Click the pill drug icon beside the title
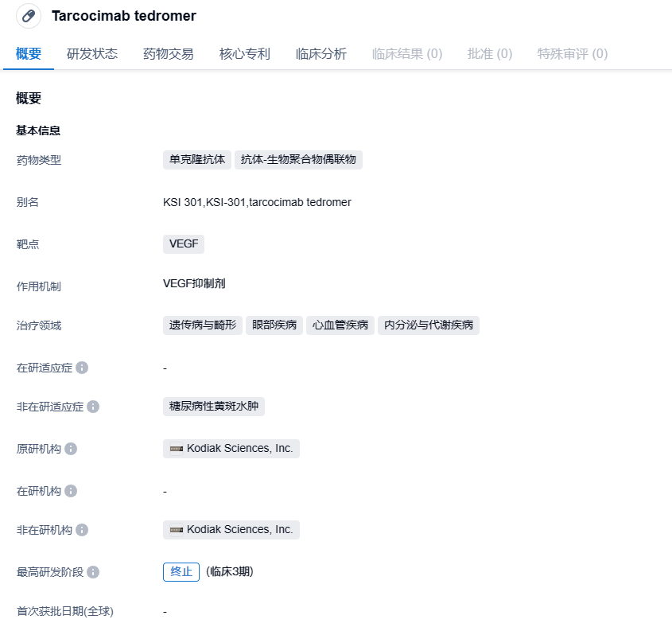The width and height of the screenshot is (672, 627). 29,16
